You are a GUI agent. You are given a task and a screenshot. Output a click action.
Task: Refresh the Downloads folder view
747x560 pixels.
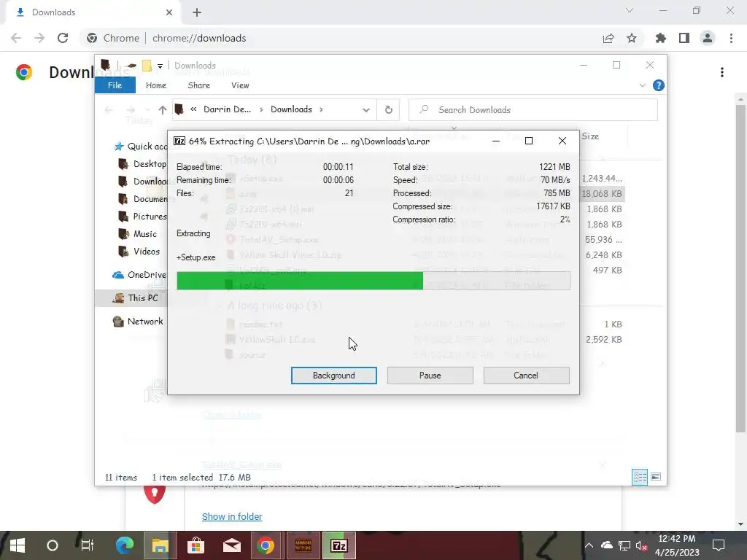coord(388,110)
